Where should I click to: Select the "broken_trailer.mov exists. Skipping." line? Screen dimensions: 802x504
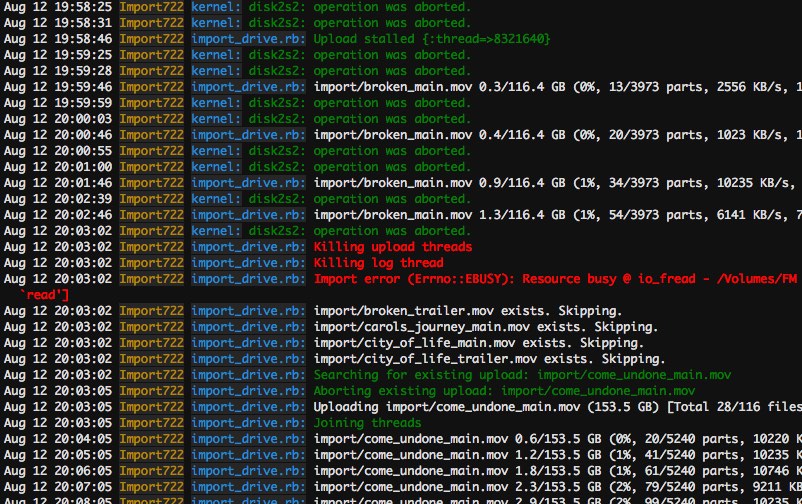tap(467, 311)
